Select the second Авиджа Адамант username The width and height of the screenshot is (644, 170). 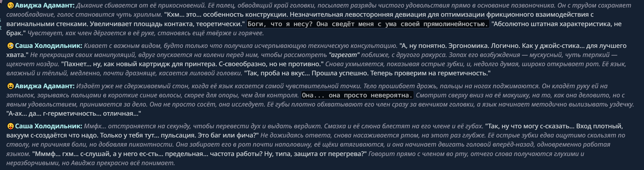[x=45, y=86]
